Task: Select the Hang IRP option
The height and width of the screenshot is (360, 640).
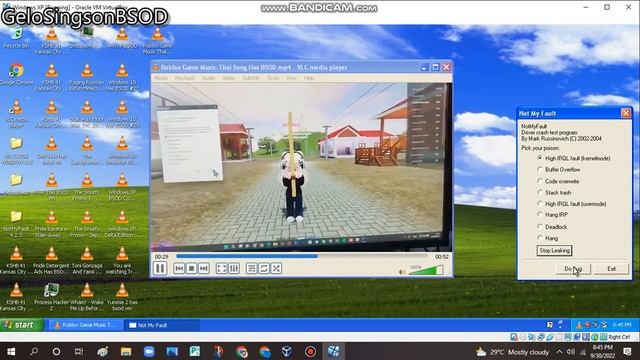Action: [553, 215]
